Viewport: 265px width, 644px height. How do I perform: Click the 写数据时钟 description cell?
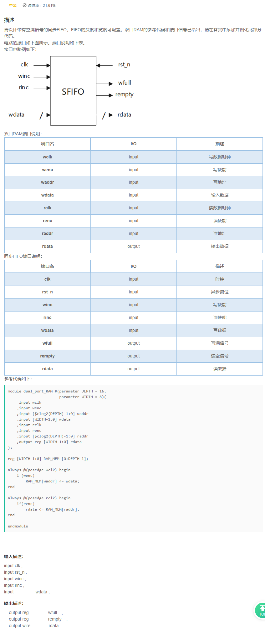(x=220, y=157)
